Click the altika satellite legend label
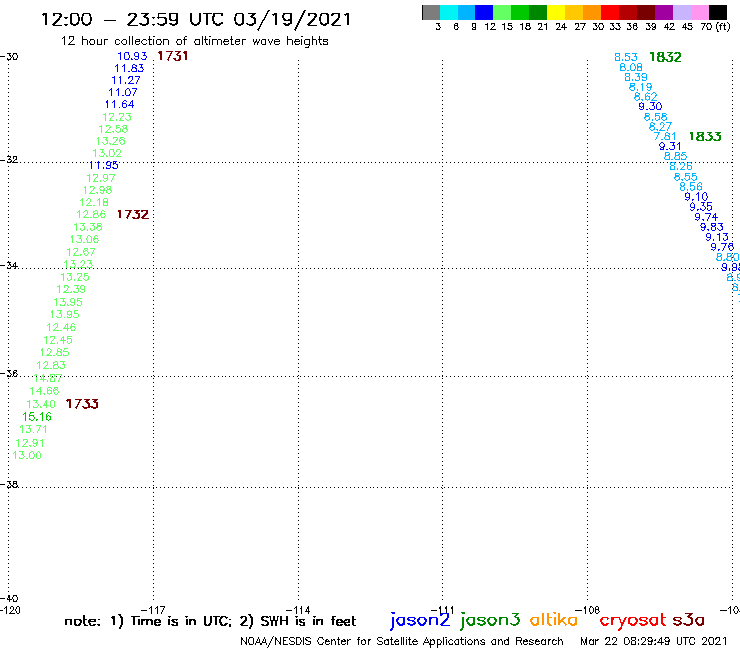This screenshot has width=740, height=650. coord(554,620)
